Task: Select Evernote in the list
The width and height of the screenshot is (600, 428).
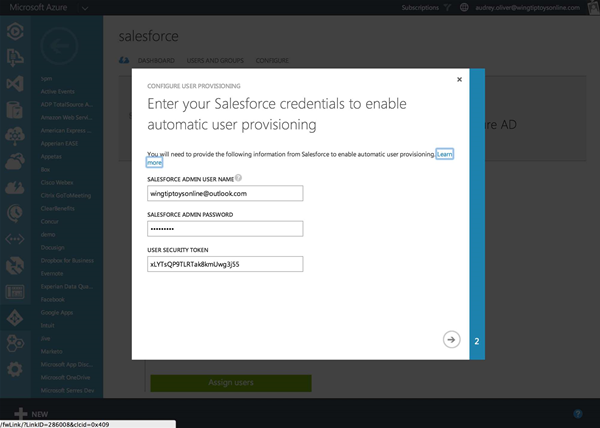Action: 52,273
